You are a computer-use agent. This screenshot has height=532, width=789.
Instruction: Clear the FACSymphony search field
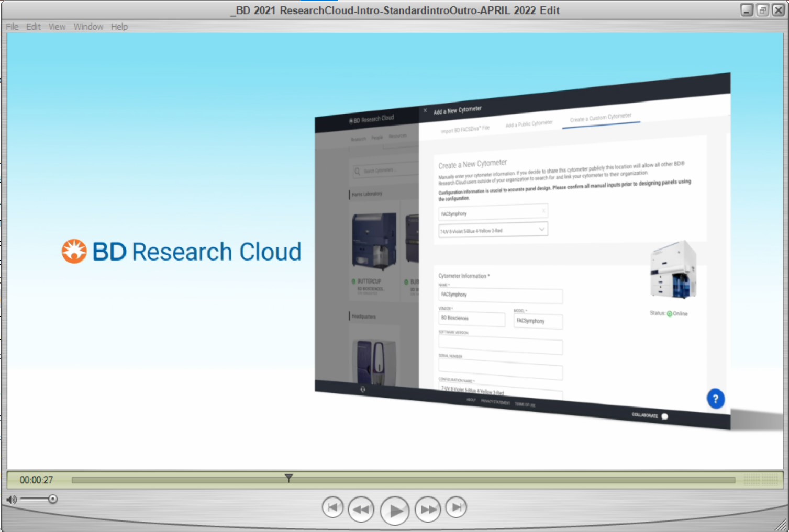click(x=543, y=210)
